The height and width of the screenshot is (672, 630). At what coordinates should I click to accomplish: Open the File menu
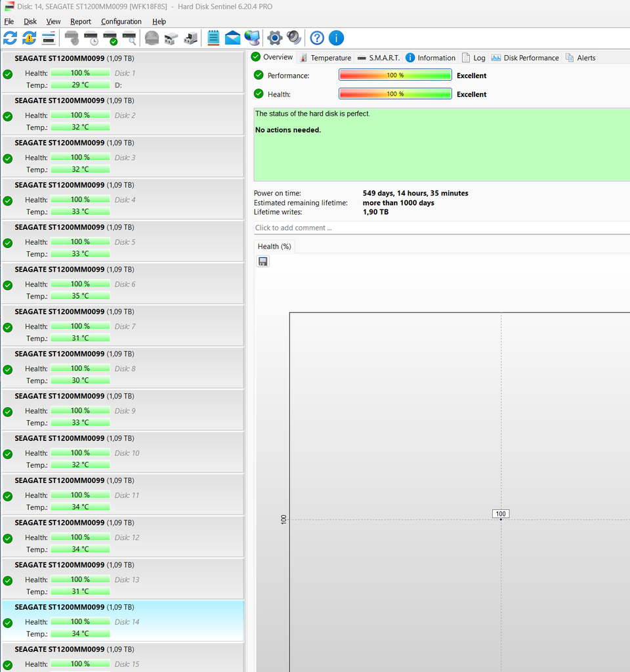(x=9, y=22)
